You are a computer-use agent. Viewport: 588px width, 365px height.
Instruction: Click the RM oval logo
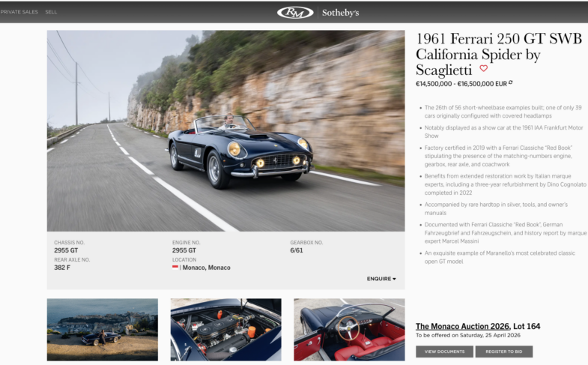(295, 13)
